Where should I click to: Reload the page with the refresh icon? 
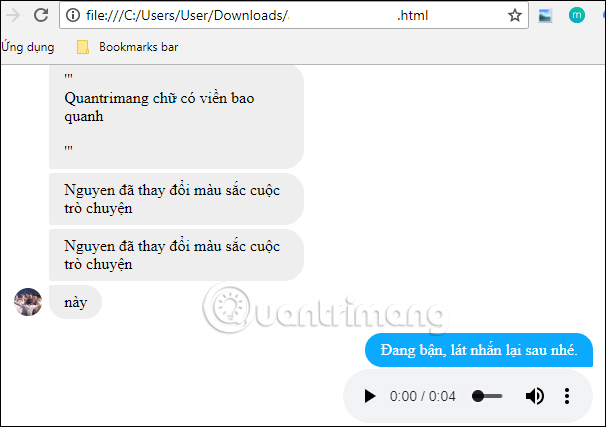coord(41,15)
